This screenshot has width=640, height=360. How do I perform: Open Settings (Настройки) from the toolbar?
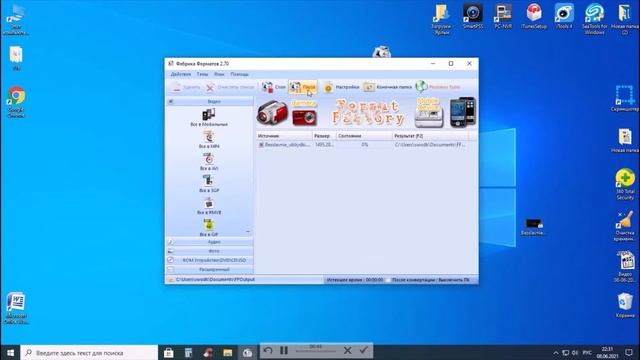pos(341,87)
